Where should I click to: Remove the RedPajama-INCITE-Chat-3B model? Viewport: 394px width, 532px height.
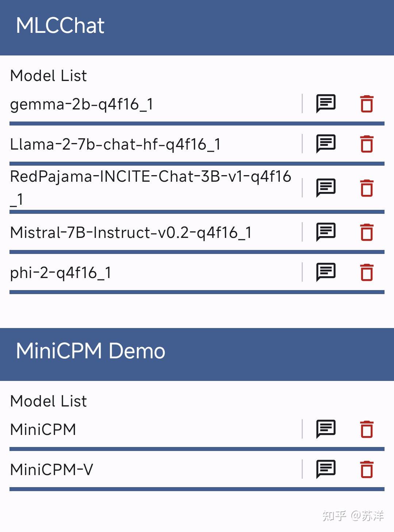click(367, 188)
